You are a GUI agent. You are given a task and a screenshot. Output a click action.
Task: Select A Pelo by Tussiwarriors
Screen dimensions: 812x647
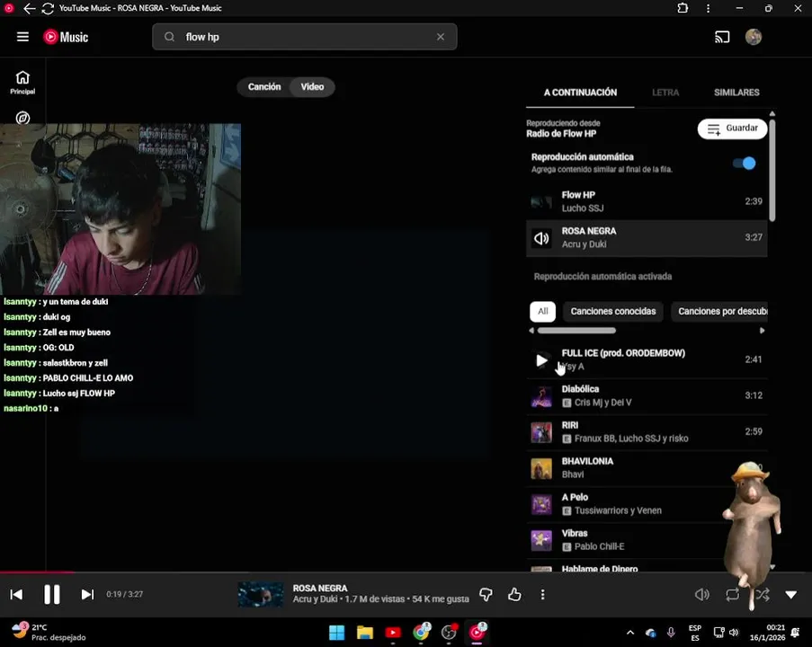[x=647, y=504]
